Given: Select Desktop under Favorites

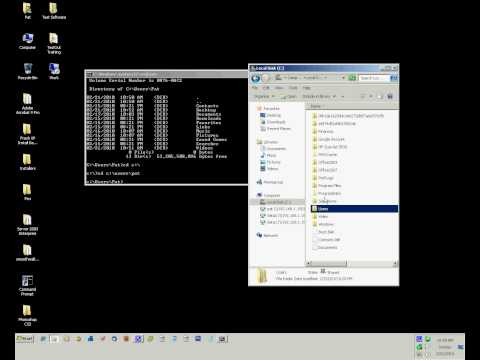Looking at the screenshot, I should click(270, 115).
